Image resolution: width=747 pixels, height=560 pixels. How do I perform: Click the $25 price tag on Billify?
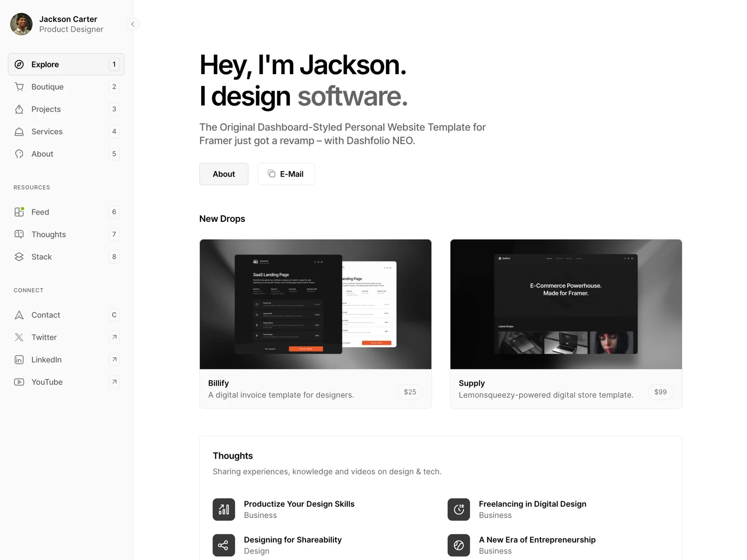409,392
